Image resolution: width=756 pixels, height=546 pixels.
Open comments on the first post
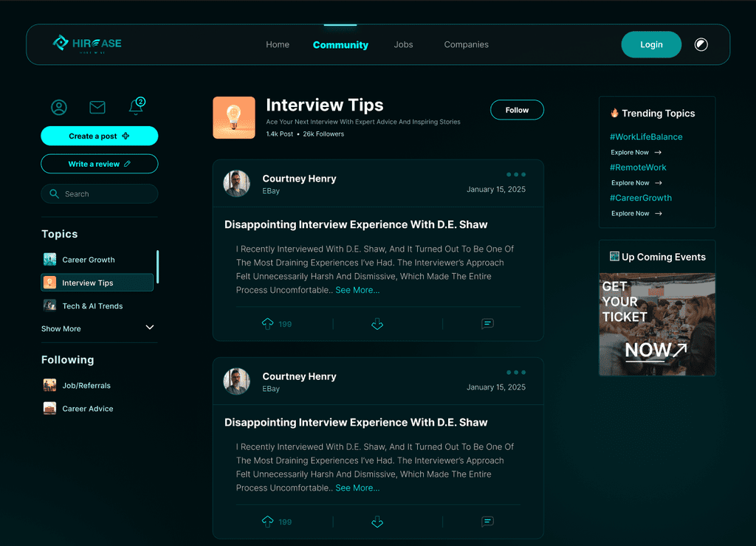(x=487, y=324)
